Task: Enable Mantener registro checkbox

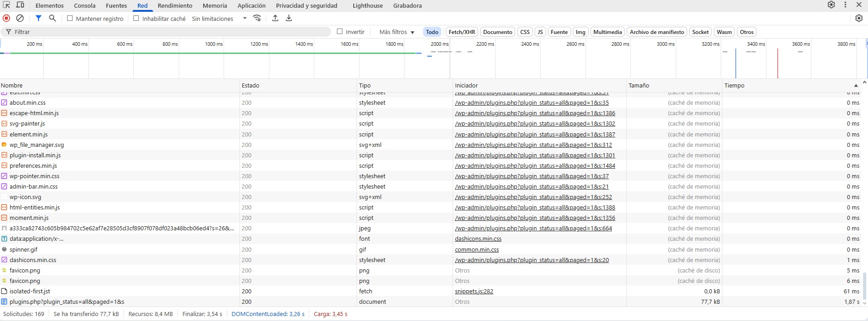Action: coord(70,19)
